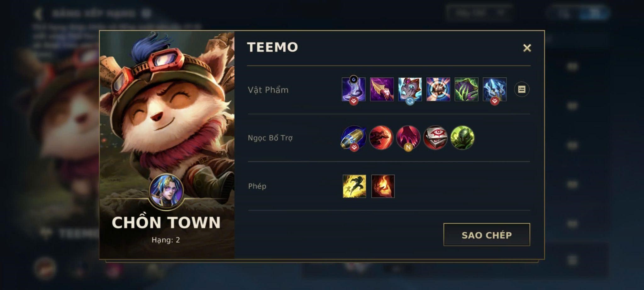Expand red arrow badge under boots item
The image size is (644, 290).
[x=354, y=101]
